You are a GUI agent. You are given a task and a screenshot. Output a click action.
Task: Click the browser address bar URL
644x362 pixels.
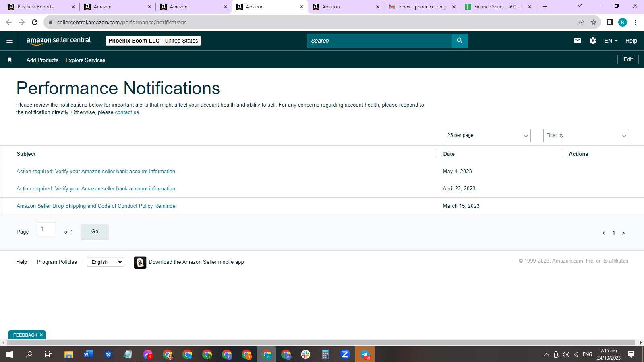pyautogui.click(x=122, y=22)
